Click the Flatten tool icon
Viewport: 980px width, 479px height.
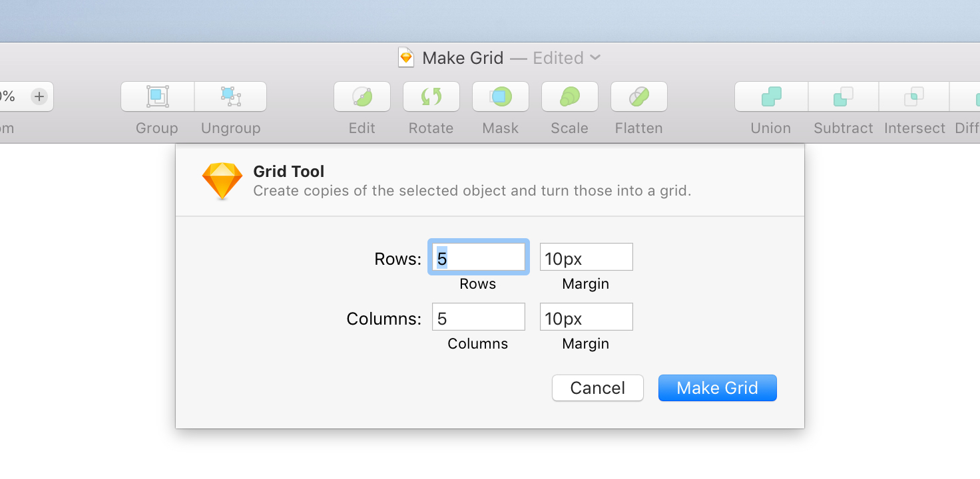[638, 96]
